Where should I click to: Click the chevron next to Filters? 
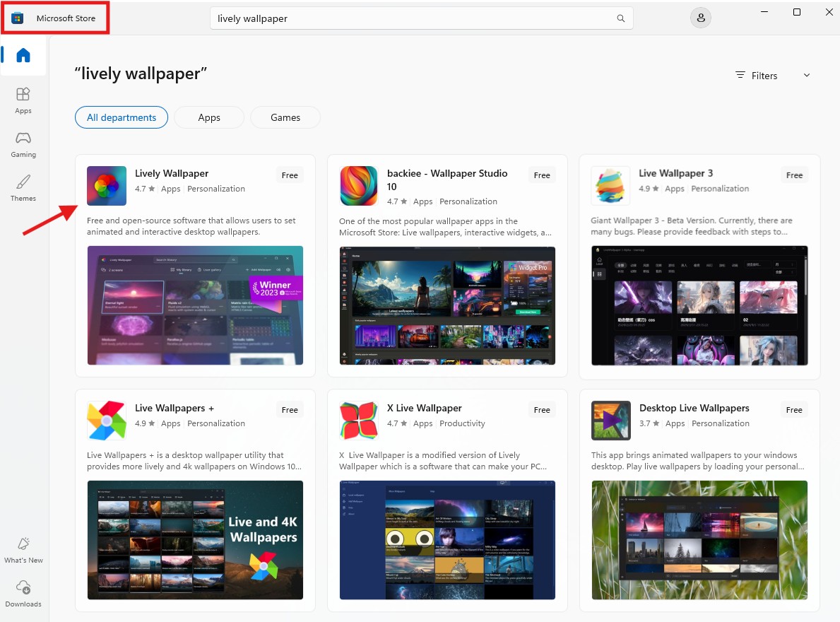pyautogui.click(x=807, y=76)
